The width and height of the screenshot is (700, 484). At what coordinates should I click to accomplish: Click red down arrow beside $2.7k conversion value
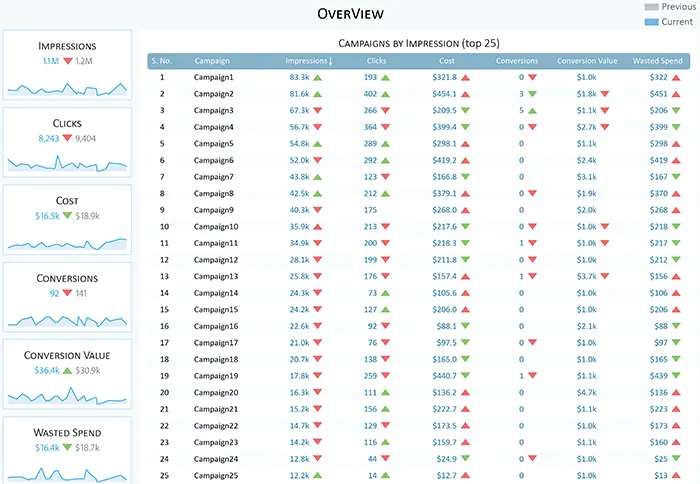tap(605, 127)
